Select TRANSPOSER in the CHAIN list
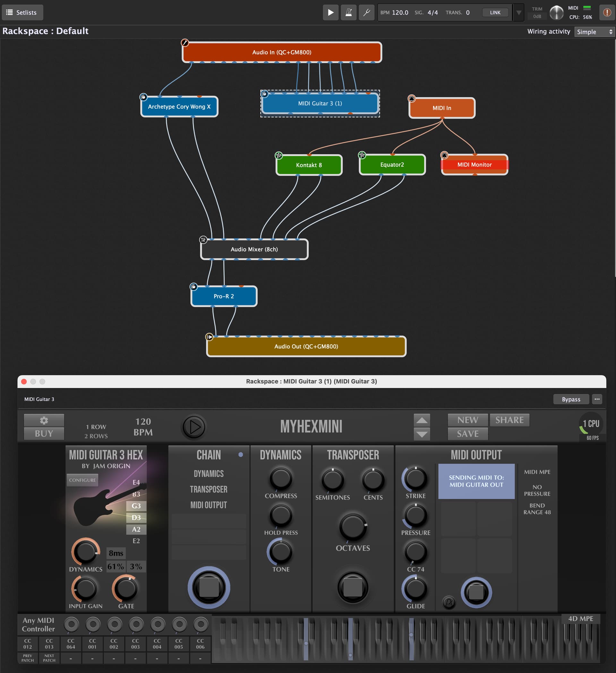 point(209,489)
